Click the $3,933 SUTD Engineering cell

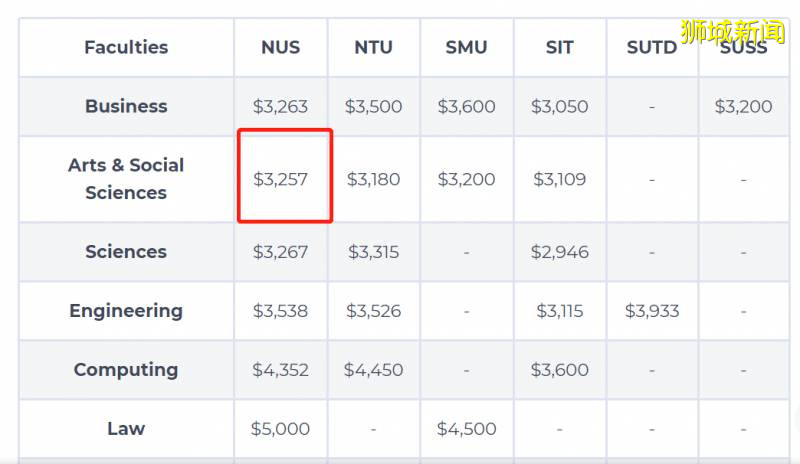651,311
